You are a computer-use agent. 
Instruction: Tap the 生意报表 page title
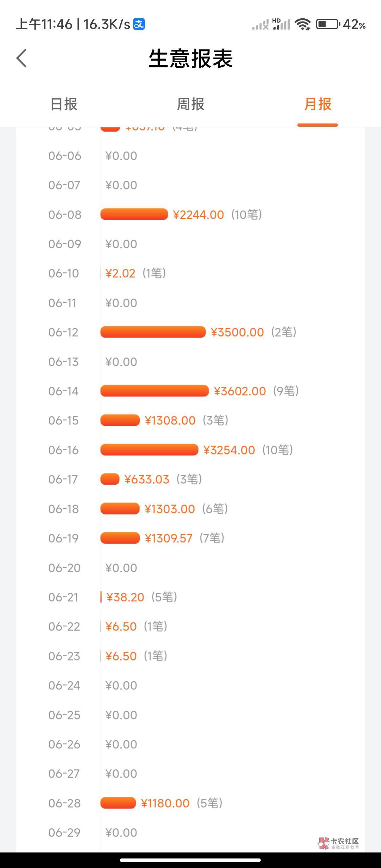[190, 59]
